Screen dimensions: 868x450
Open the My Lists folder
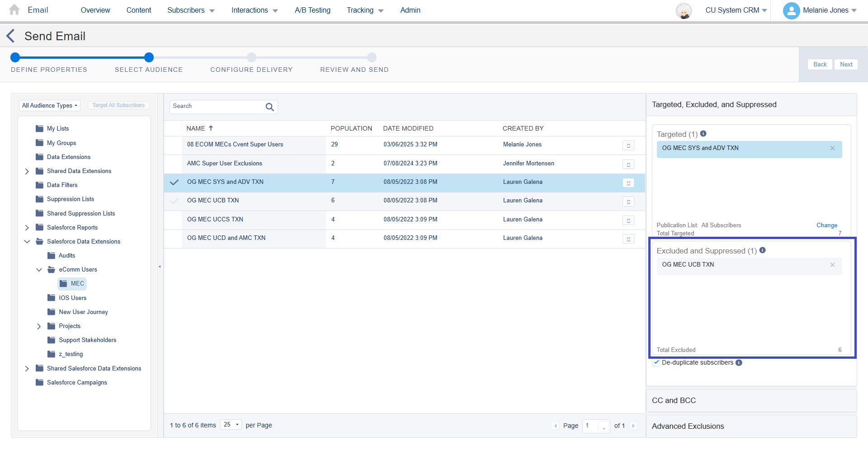(52, 129)
